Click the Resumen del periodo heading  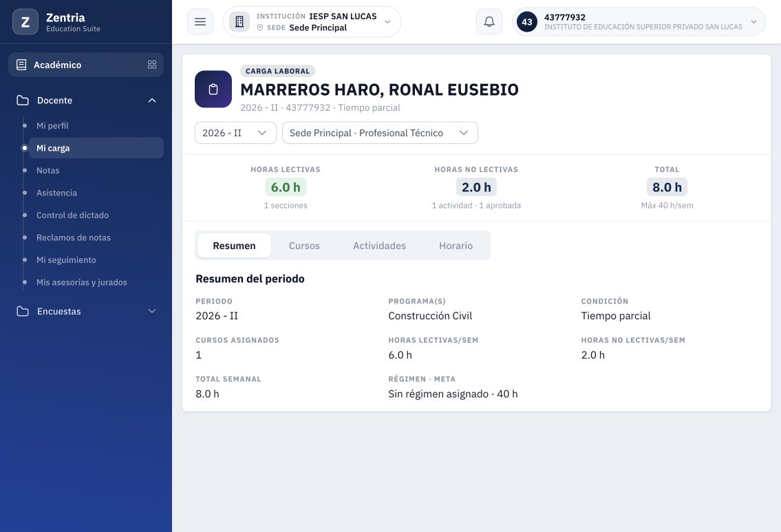[250, 279]
